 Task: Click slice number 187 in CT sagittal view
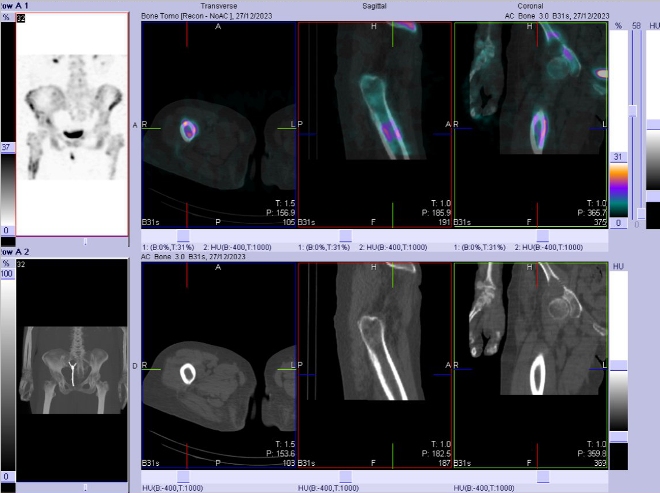(x=445, y=463)
